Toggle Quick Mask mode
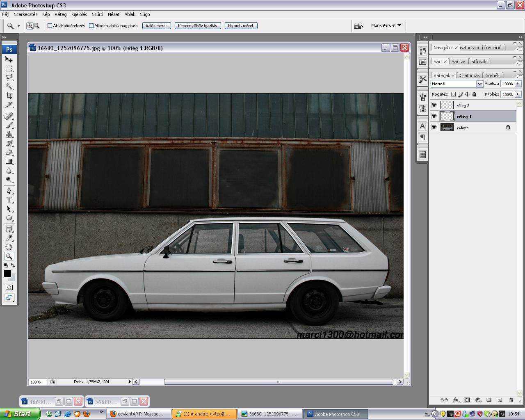Viewport: 525px width, 420px height. pos(9,288)
